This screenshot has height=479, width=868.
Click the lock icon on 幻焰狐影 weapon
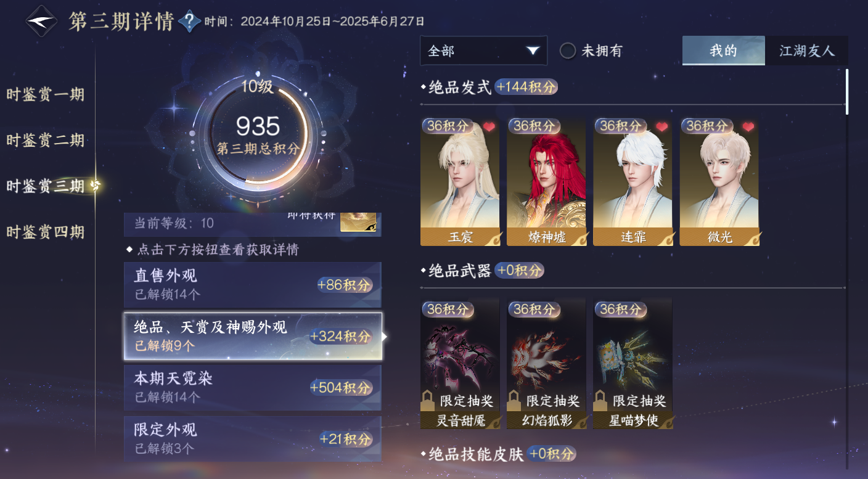tap(514, 401)
